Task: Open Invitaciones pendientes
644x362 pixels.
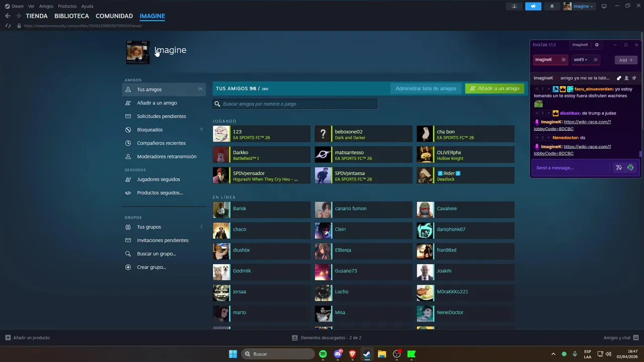Action: 164,240
